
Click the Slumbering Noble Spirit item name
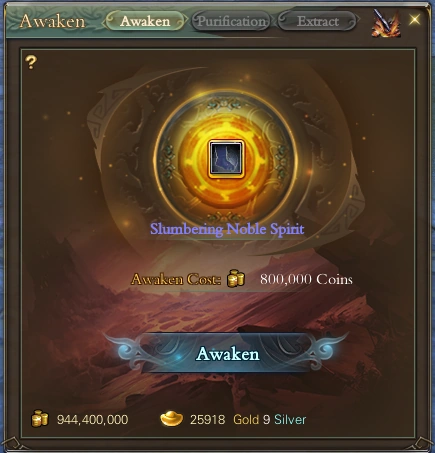227,229
